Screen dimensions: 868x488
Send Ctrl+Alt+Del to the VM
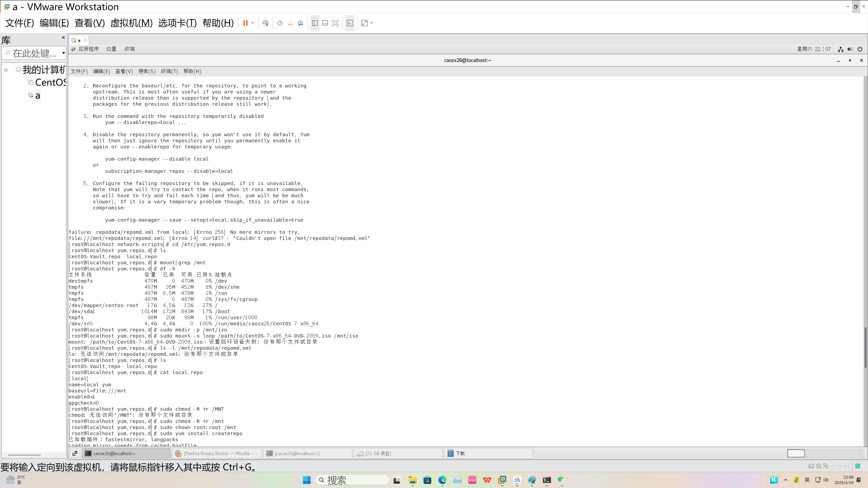pos(265,23)
